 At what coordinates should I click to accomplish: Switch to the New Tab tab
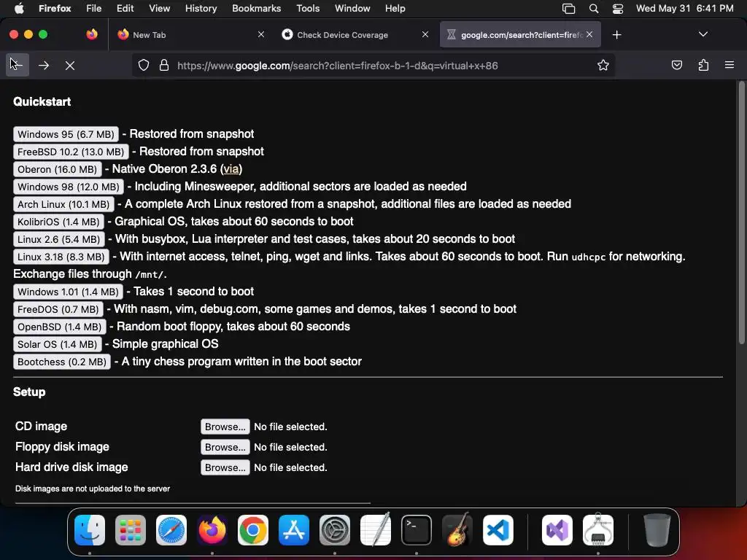coord(190,35)
